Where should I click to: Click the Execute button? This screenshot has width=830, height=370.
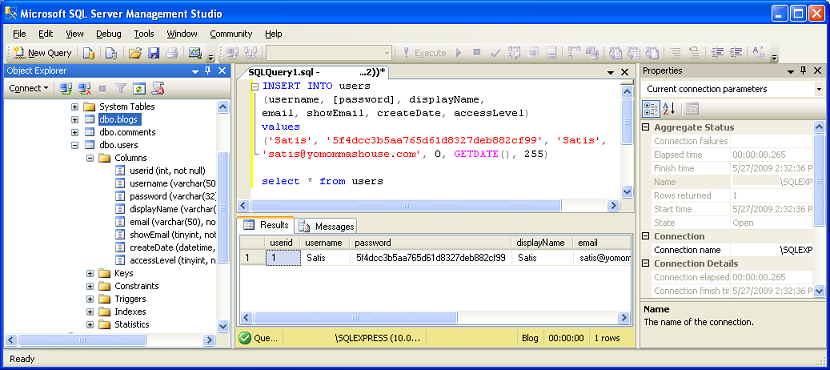[425, 53]
